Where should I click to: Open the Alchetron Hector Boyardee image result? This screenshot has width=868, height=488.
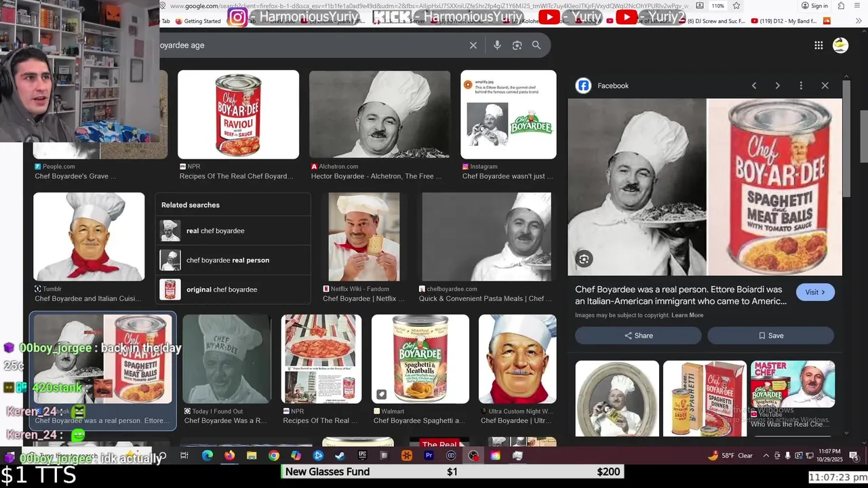coord(379,115)
